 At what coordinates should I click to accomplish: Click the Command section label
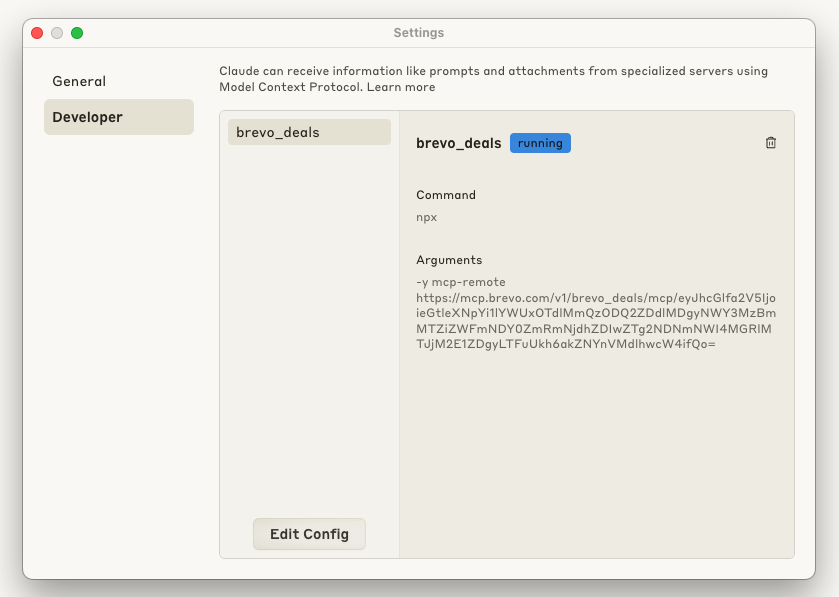446,195
